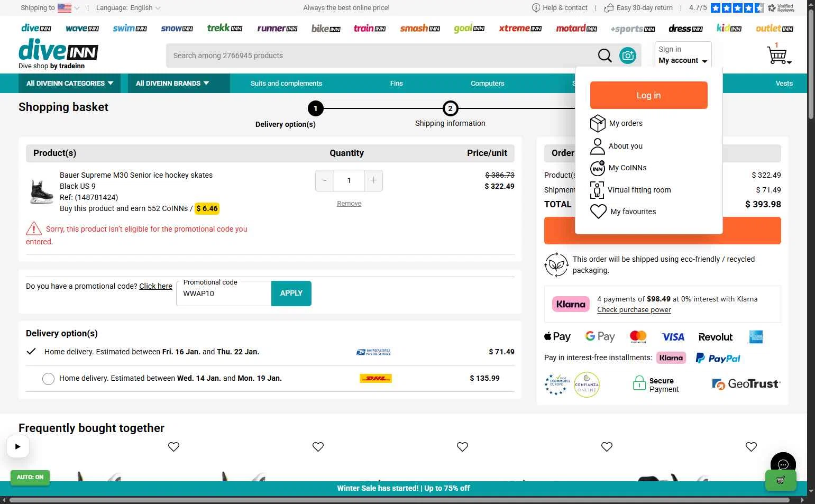This screenshot has width=815, height=504.
Task: Expand All DIVEINN BRANDS menu
Action: [x=179, y=84]
